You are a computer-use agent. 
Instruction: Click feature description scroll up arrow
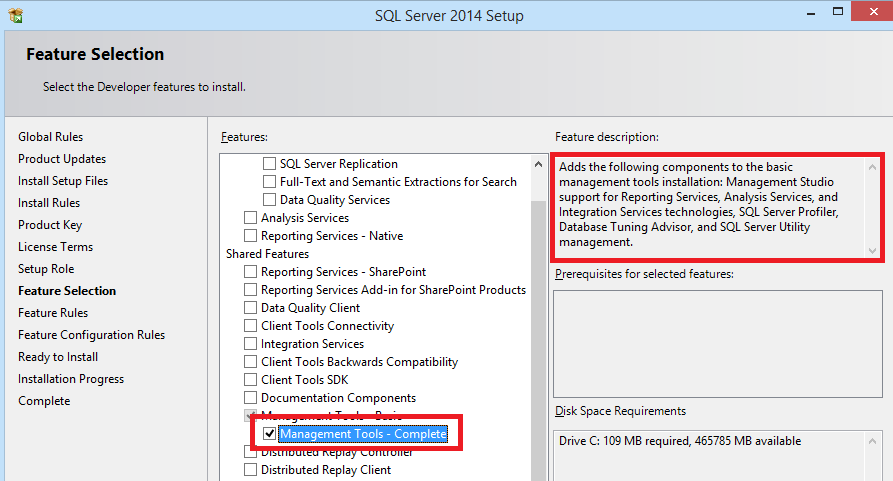click(872, 167)
